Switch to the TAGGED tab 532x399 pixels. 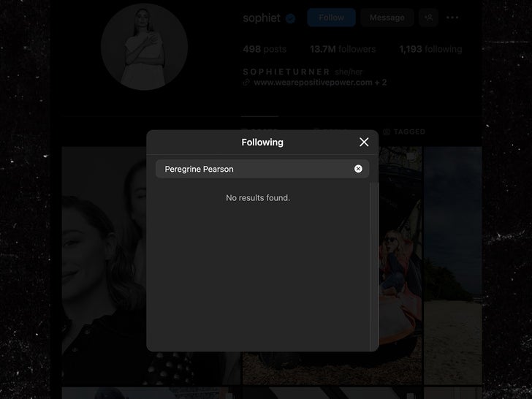click(x=408, y=132)
